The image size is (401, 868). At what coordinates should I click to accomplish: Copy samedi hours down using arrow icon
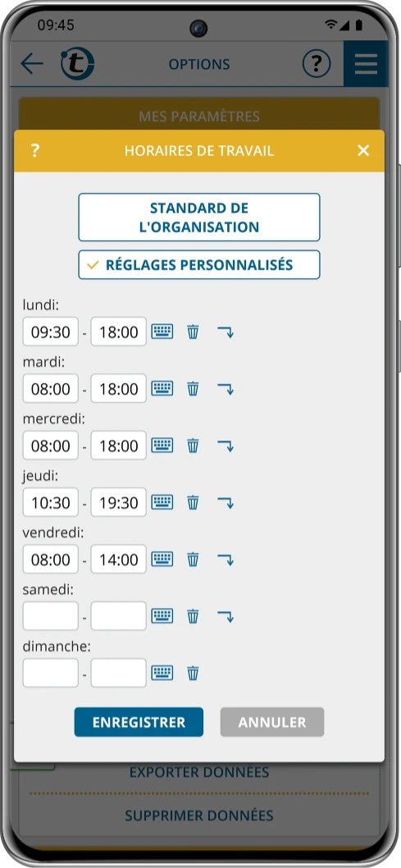(x=226, y=616)
